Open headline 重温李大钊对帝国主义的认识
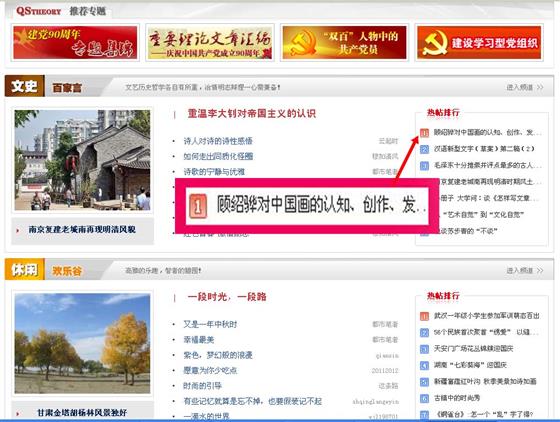The image size is (560, 422). coord(252,114)
